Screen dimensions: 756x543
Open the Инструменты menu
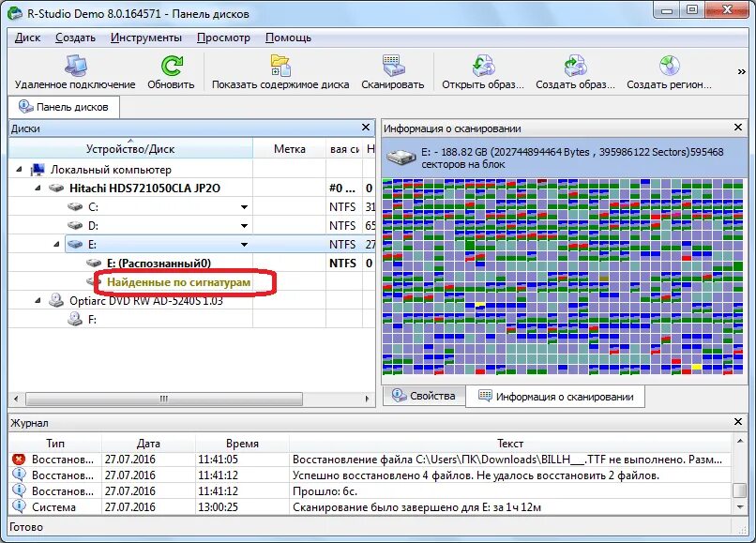coord(146,38)
